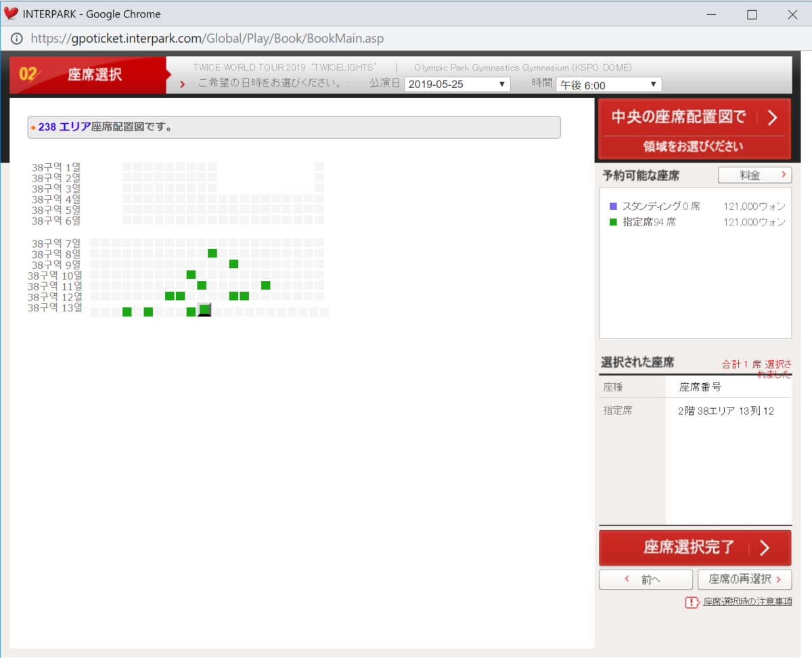The height and width of the screenshot is (658, 812).
Task: Deselect the highlighted seat in row 13열
Action: pyautogui.click(x=204, y=310)
